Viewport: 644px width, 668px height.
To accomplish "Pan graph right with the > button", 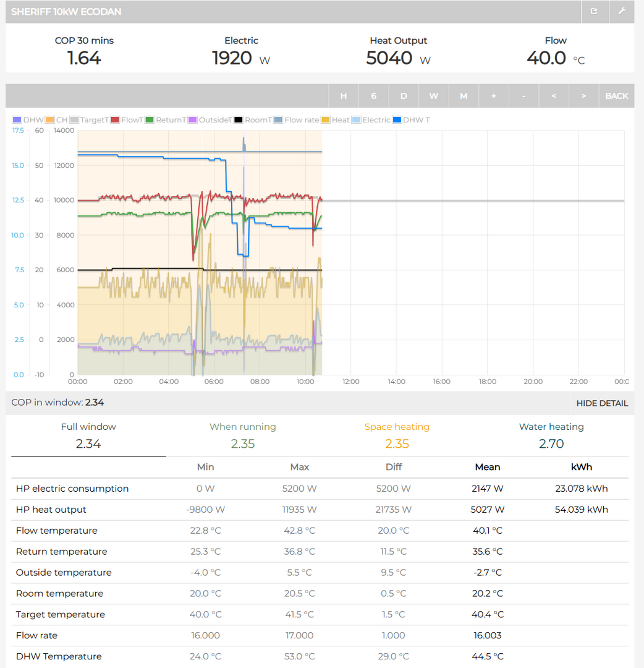I will tap(583, 96).
